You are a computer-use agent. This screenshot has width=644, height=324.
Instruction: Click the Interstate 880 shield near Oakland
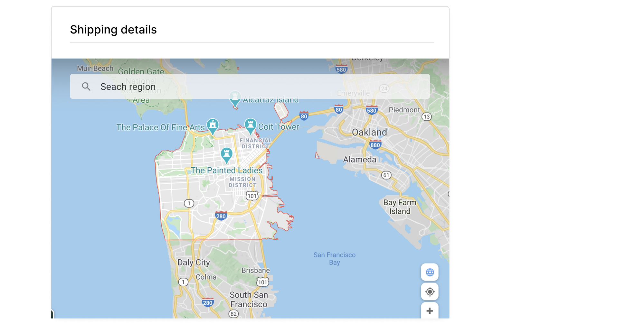click(375, 144)
